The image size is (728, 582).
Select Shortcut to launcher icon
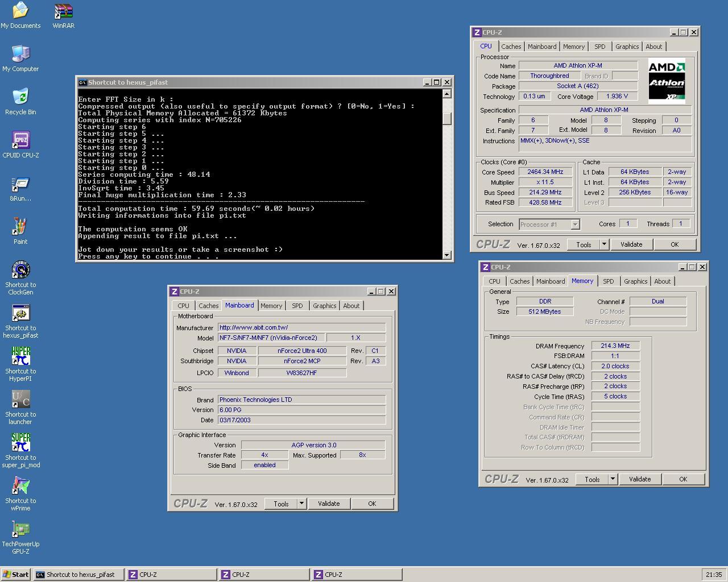20,408
